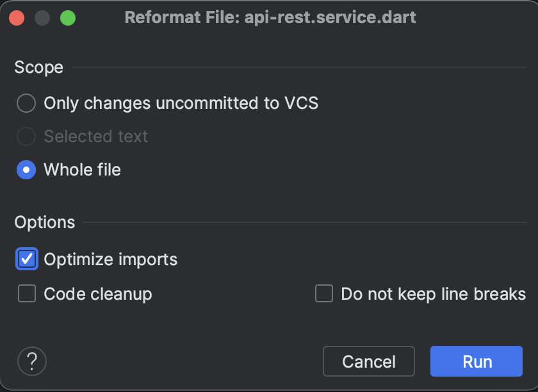Click the "Only changes uncommitted to VCS" label text
This screenshot has width=538, height=392.
click(x=181, y=103)
